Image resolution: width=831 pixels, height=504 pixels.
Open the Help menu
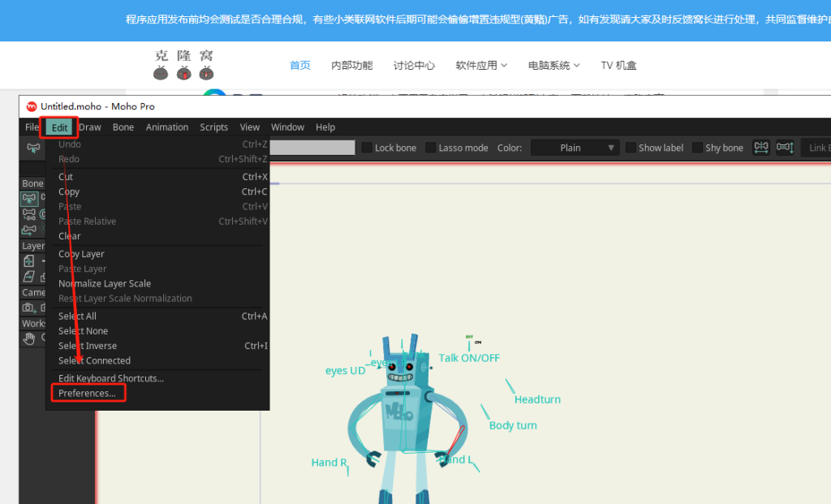tap(325, 127)
